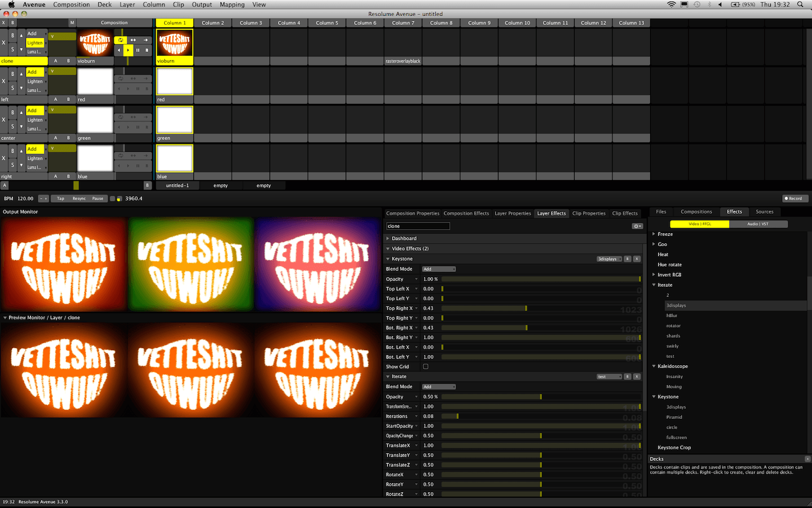
Task: Open gear options menu in Layer Effects
Action: click(x=637, y=226)
